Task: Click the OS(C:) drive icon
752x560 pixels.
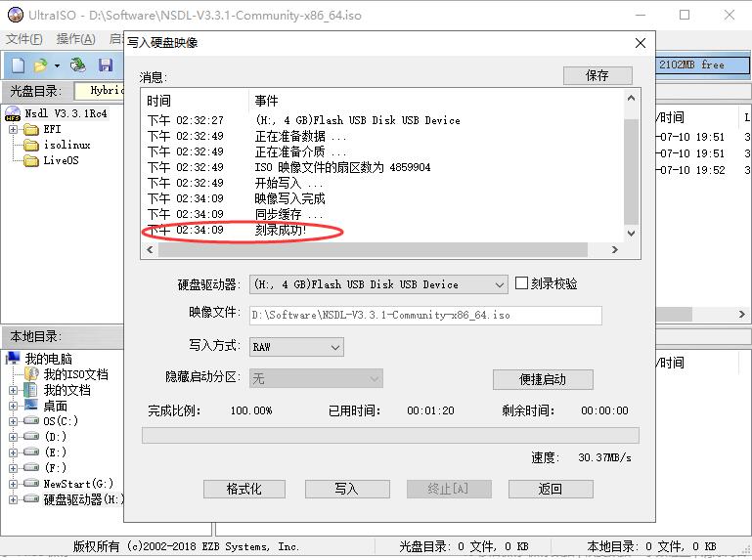Action: click(x=31, y=421)
